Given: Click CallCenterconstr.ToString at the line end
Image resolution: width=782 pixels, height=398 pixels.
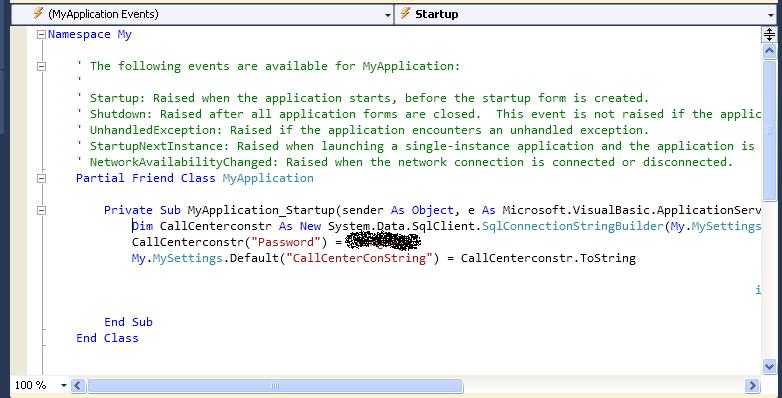Looking at the screenshot, I should 548,258.
